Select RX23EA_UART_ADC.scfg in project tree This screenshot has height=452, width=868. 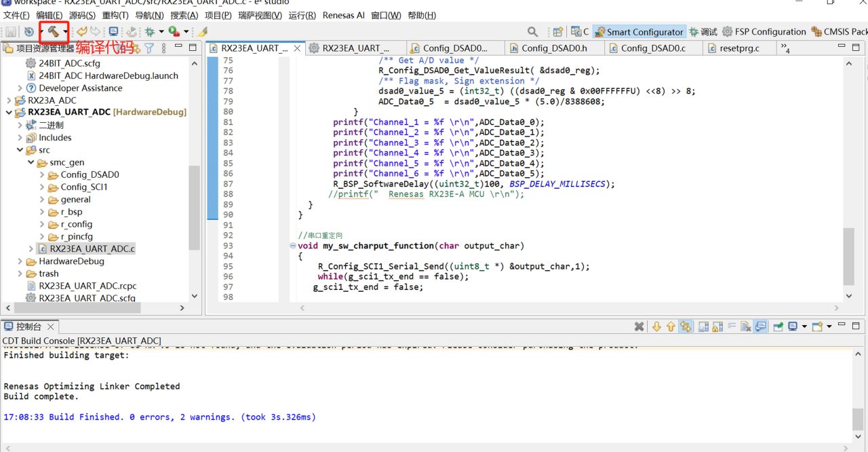pos(87,298)
